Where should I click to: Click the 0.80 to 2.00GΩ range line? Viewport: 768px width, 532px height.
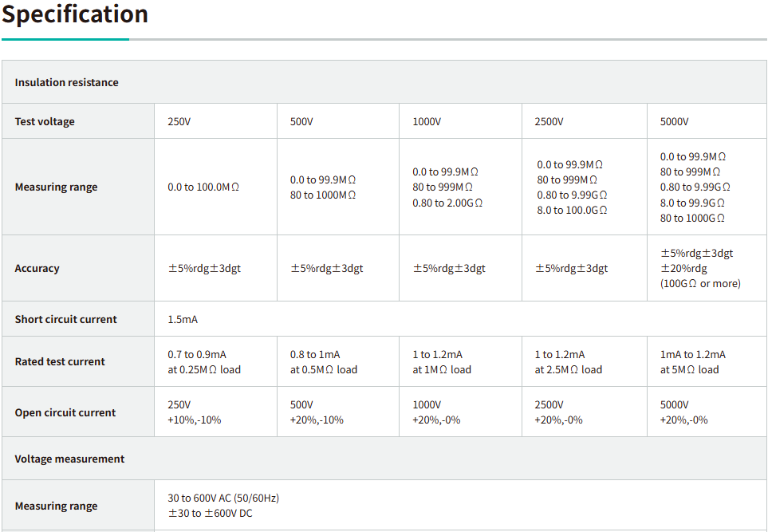[447, 203]
